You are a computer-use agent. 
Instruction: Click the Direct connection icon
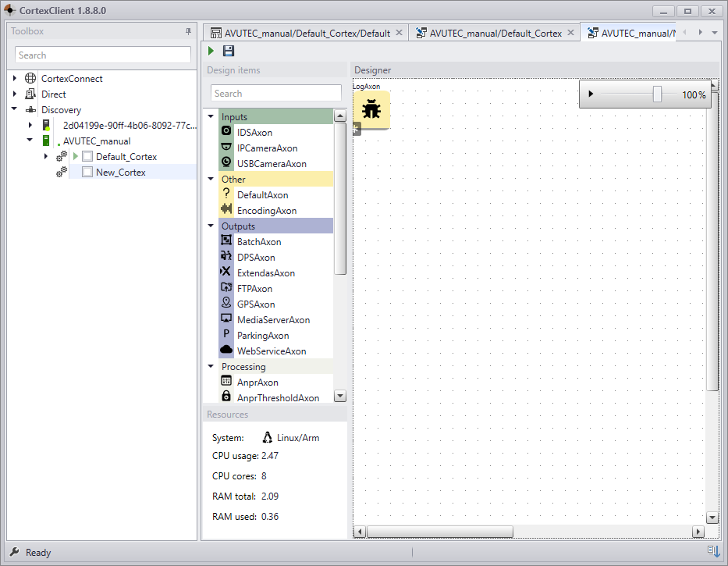30,94
